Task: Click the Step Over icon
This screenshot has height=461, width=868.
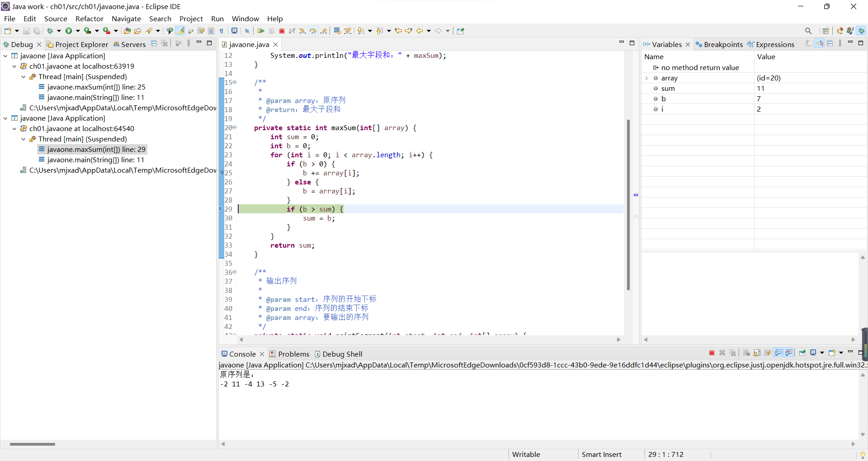Action: click(313, 31)
